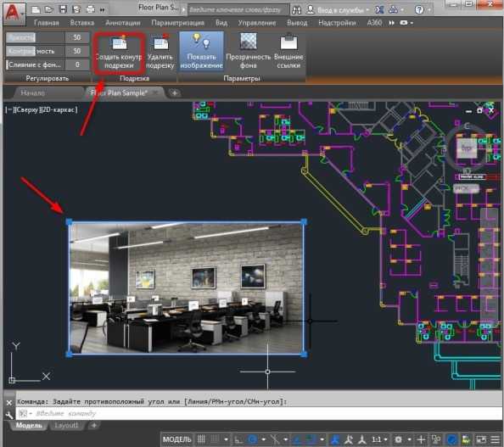Open the A360 ribbon tab

(374, 23)
